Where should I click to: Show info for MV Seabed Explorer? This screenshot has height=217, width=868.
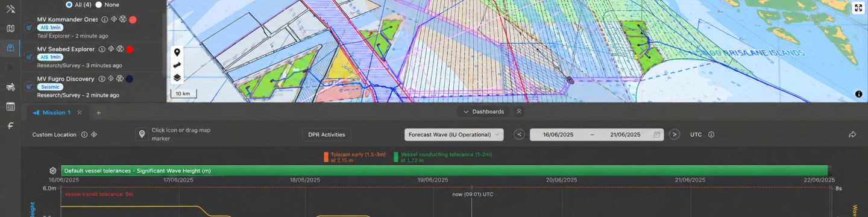coord(102,49)
